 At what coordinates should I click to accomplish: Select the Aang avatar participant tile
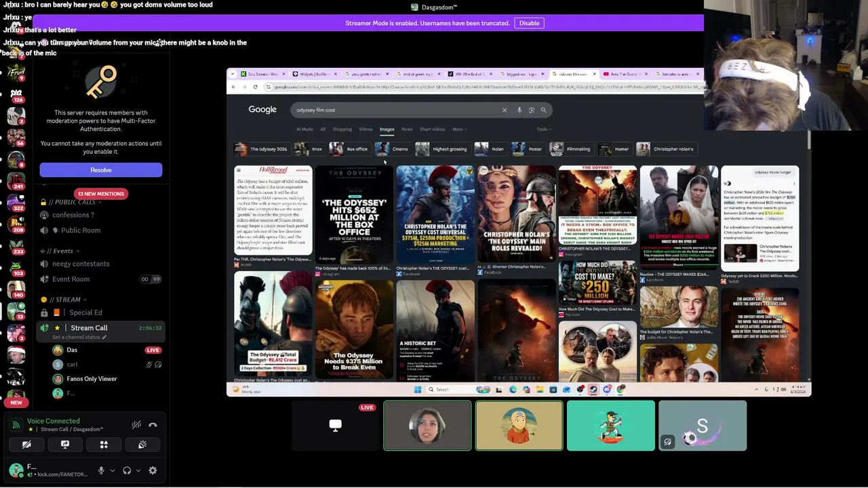click(x=519, y=426)
